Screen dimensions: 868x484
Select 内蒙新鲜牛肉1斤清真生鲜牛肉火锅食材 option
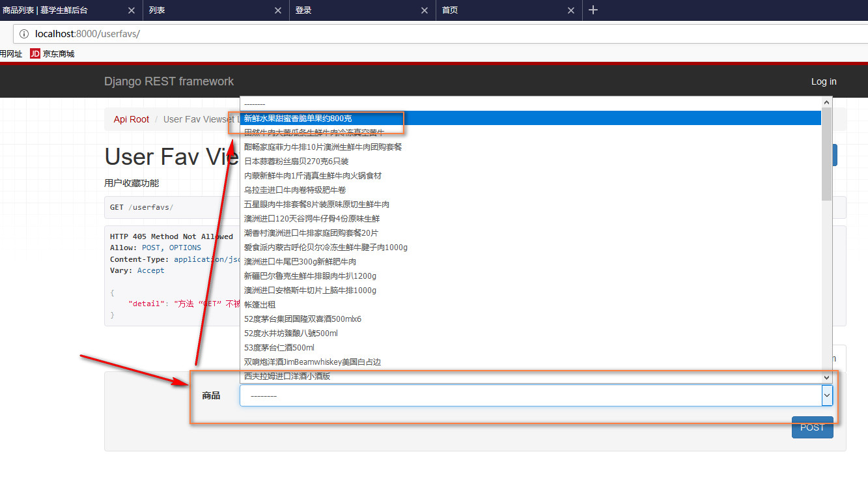[x=531, y=175]
